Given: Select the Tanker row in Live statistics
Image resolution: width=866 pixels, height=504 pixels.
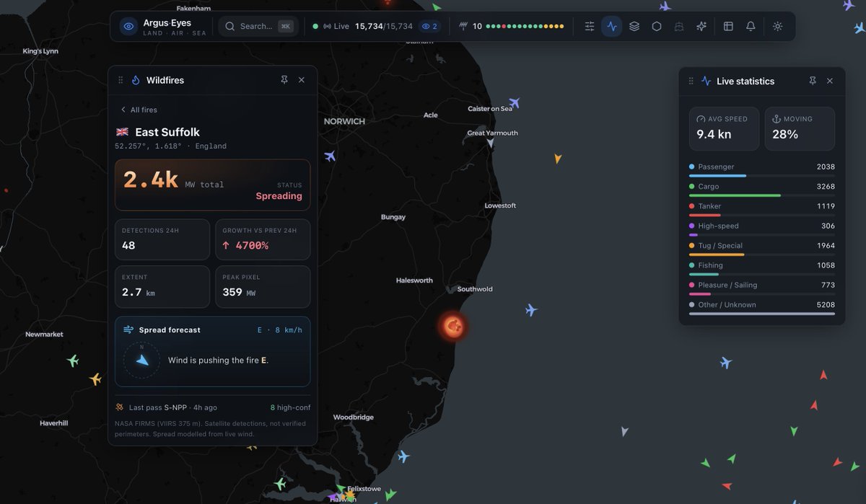Looking at the screenshot, I should tap(762, 208).
